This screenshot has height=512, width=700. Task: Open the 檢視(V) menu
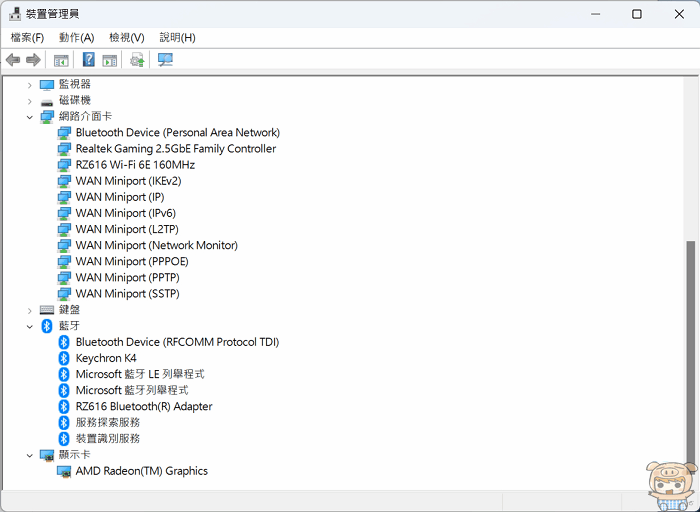[127, 37]
